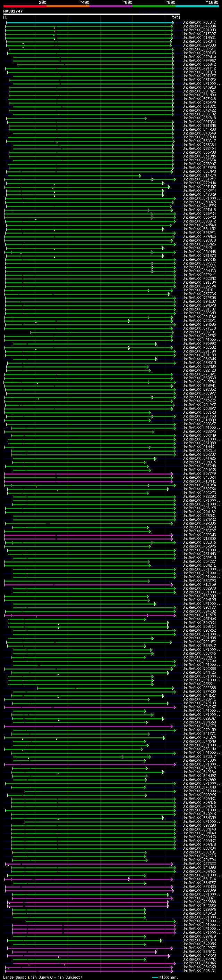Open hit UniRef100_C6TKF0
This screenshot has width=222, height=980.
point(199,80)
